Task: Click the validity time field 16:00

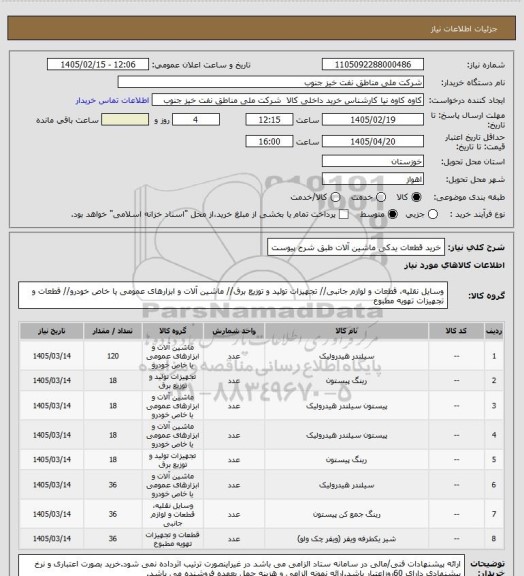Action: click(x=269, y=141)
